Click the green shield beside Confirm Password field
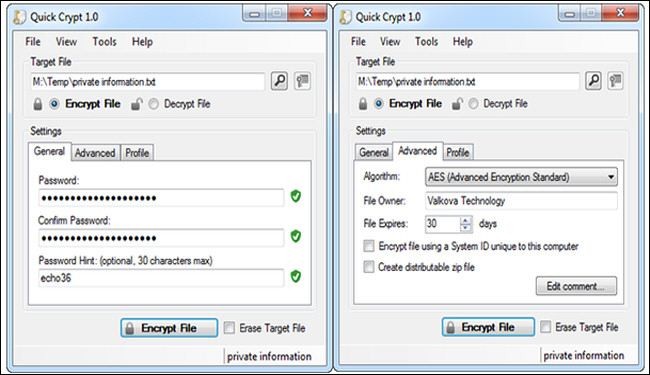Viewport: 650px width, 375px height. pyautogui.click(x=296, y=236)
